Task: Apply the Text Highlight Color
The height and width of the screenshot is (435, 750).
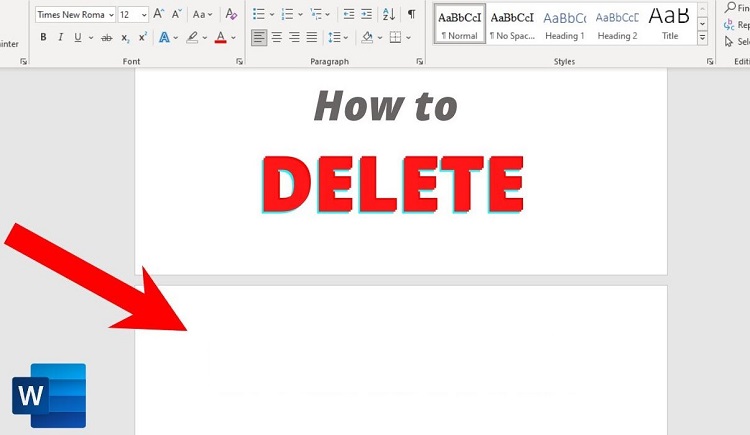Action: (x=192, y=37)
